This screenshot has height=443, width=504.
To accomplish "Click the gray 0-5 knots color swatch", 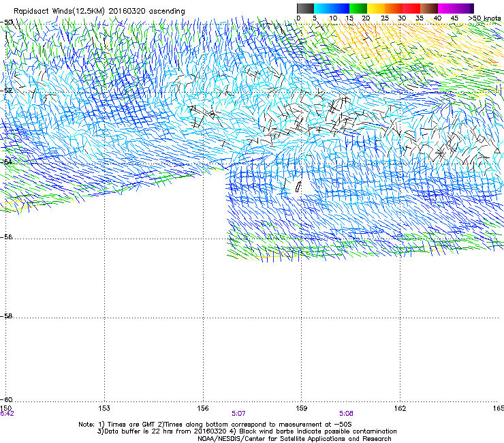I will point(305,8).
